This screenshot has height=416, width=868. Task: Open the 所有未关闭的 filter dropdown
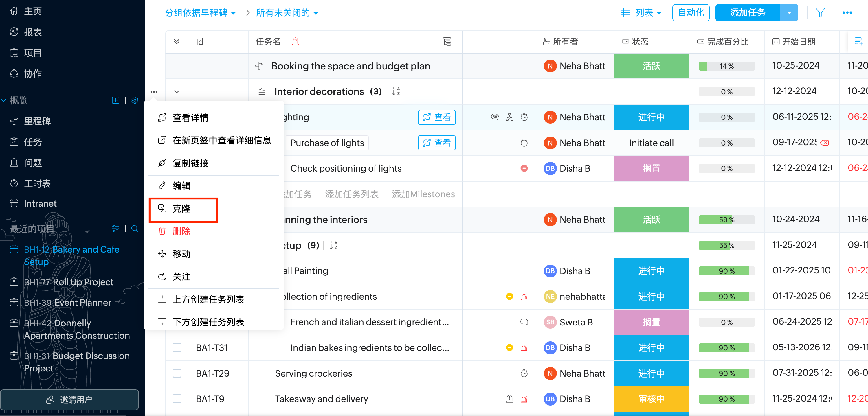(x=287, y=13)
